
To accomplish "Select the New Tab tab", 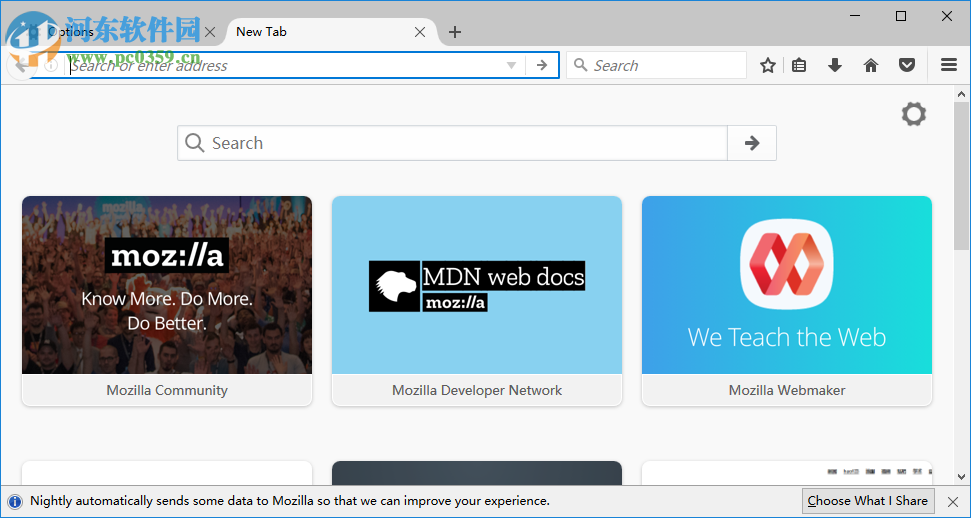I will click(x=331, y=32).
